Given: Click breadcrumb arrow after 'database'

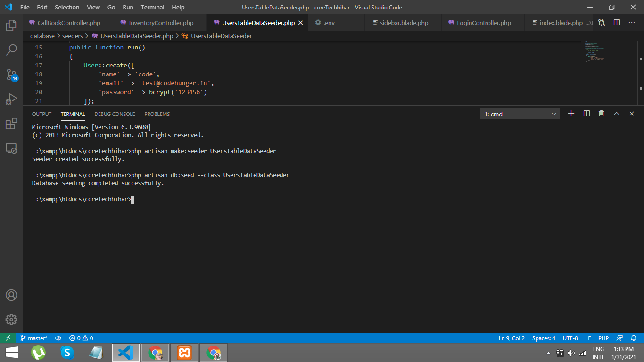Looking at the screenshot, I should (x=58, y=36).
